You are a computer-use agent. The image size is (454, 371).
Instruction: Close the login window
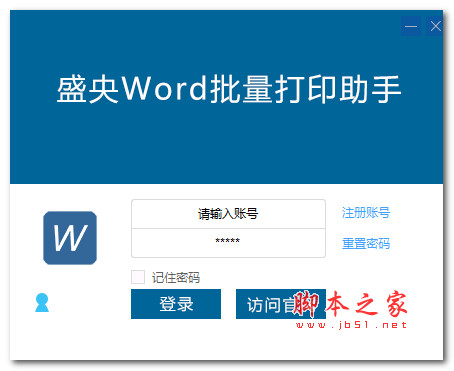click(x=435, y=26)
